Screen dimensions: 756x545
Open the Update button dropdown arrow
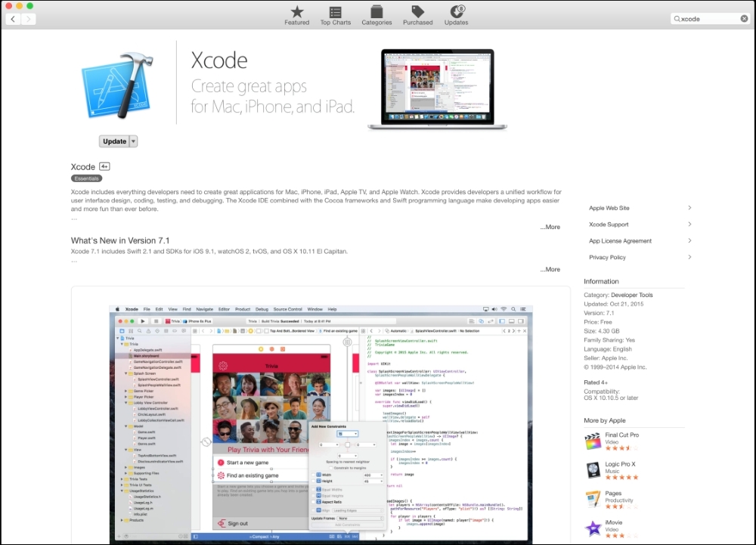[134, 141]
